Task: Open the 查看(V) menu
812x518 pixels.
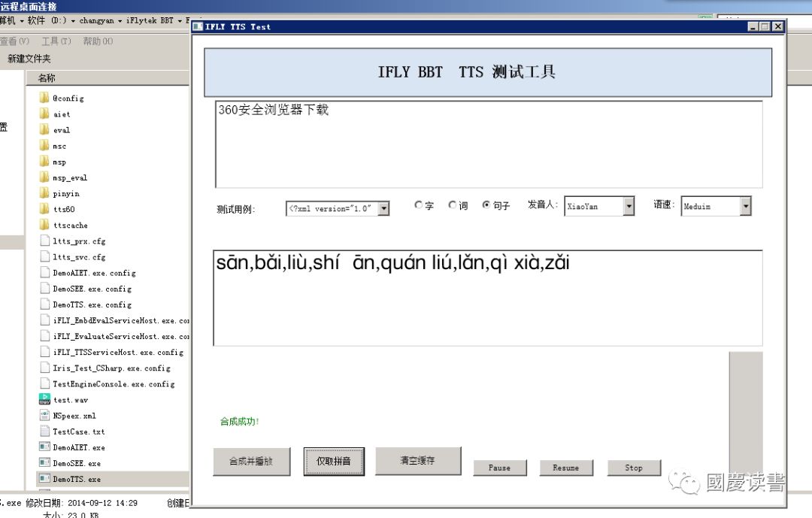Action: [14, 41]
